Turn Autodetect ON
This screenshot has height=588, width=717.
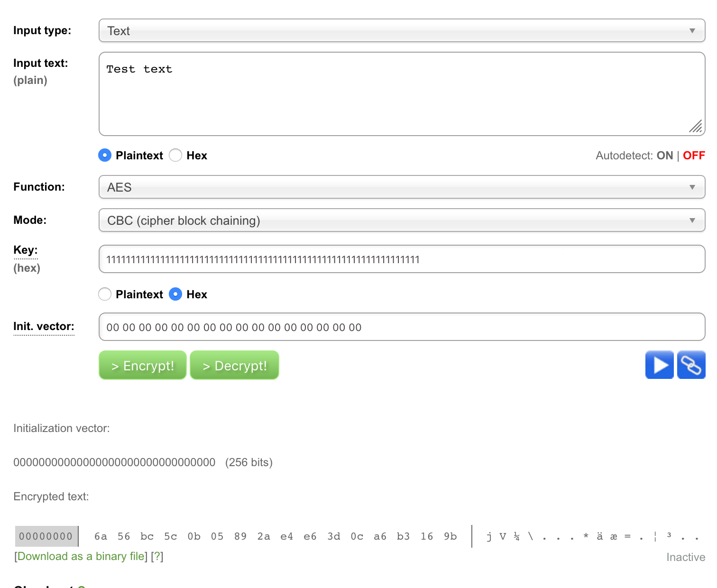tap(665, 155)
